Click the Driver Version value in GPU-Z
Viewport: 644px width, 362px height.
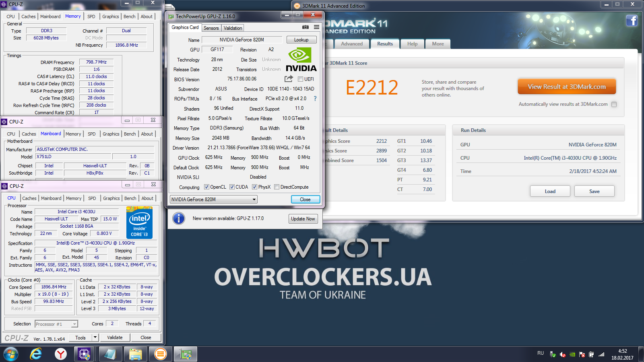coord(259,148)
